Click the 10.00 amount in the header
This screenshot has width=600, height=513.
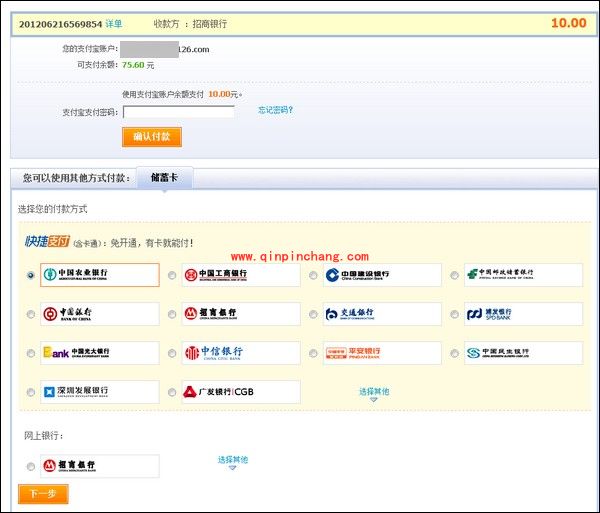[x=569, y=23]
